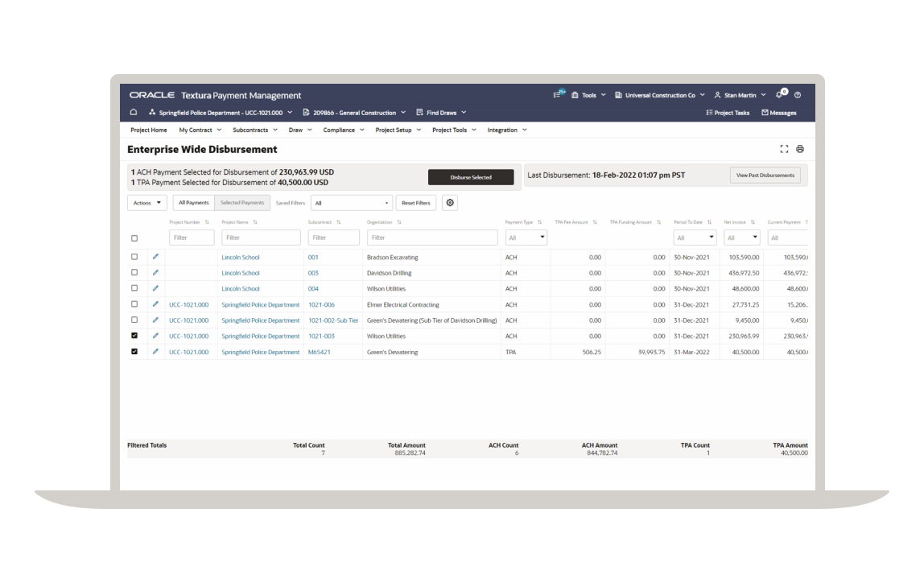
Task: Click the notifications bell icon
Action: pyautogui.click(x=780, y=94)
